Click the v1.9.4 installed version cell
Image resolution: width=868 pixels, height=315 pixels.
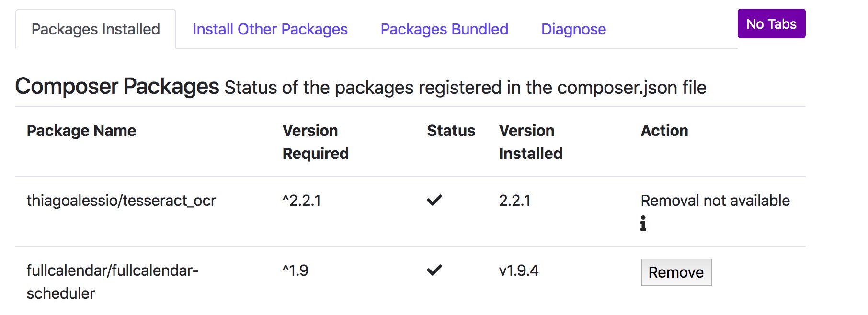(x=519, y=270)
